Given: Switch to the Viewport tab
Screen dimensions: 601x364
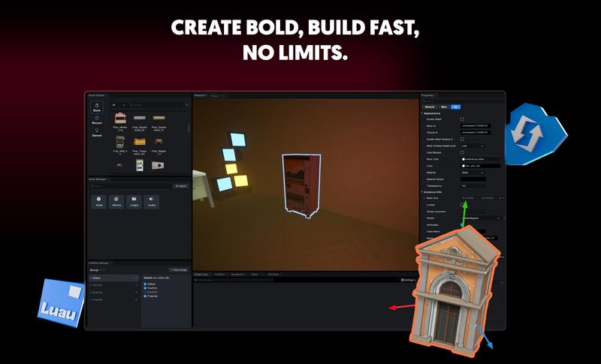Looking at the screenshot, I should pyautogui.click(x=201, y=95).
